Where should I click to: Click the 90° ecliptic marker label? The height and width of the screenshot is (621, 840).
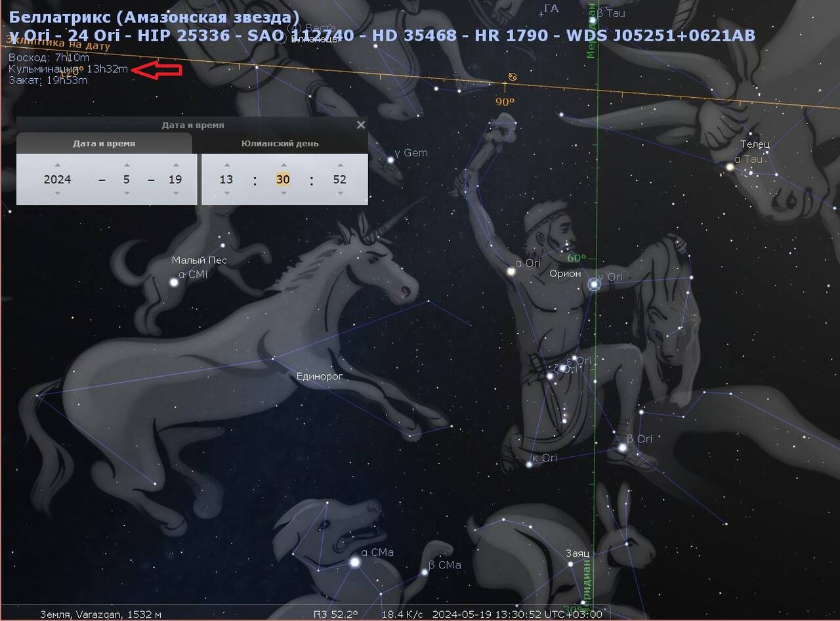(505, 102)
